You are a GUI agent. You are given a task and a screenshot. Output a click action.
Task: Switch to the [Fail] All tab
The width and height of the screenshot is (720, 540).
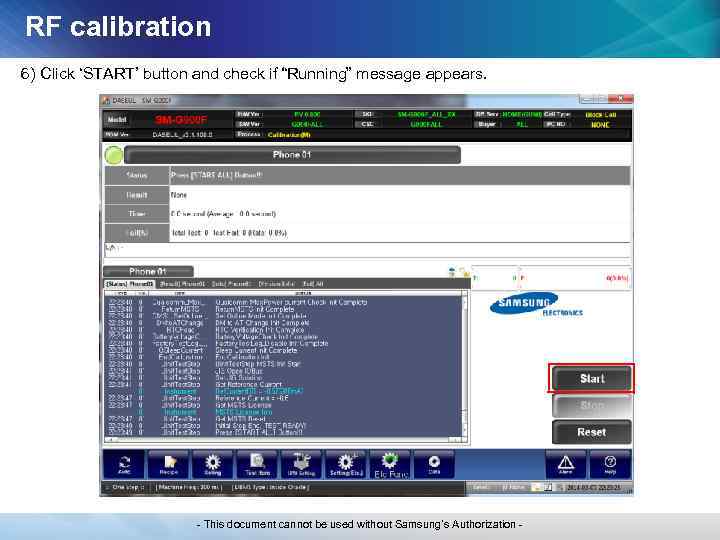(313, 284)
